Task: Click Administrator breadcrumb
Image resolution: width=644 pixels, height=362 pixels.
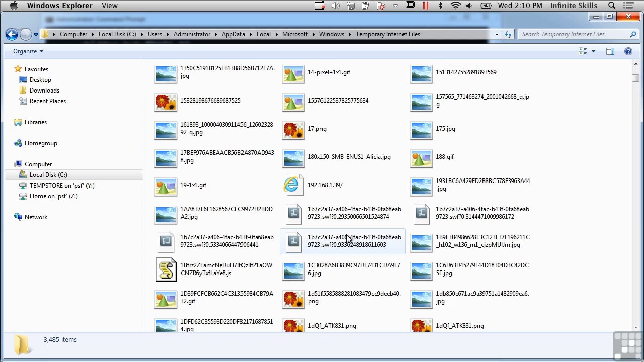Action: click(x=192, y=34)
